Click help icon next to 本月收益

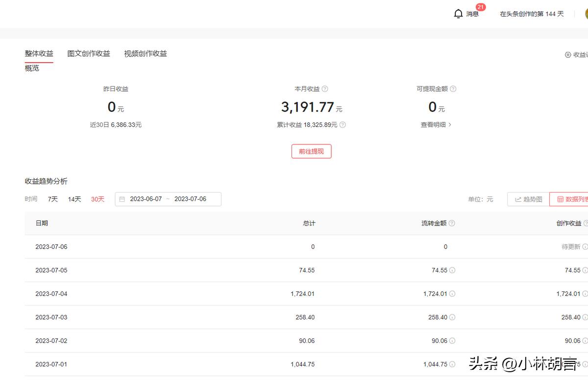325,89
